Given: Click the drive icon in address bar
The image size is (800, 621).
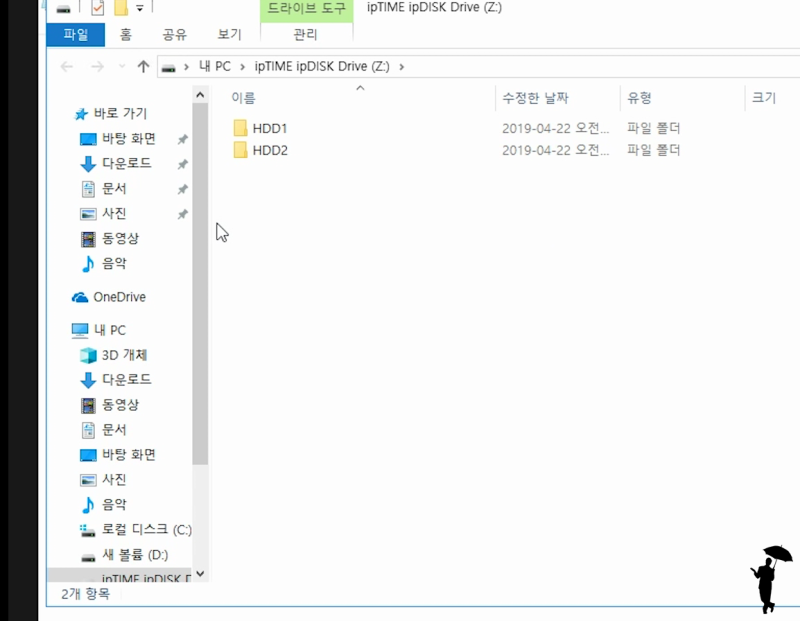Looking at the screenshot, I should pos(169,67).
